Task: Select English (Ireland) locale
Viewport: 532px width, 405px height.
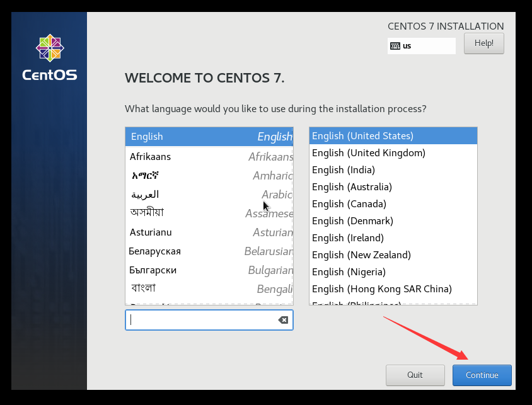Action: click(x=393, y=237)
